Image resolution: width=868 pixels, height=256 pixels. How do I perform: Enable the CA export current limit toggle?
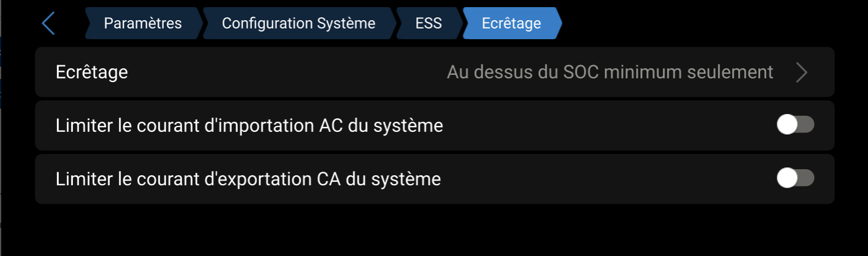[x=795, y=178]
